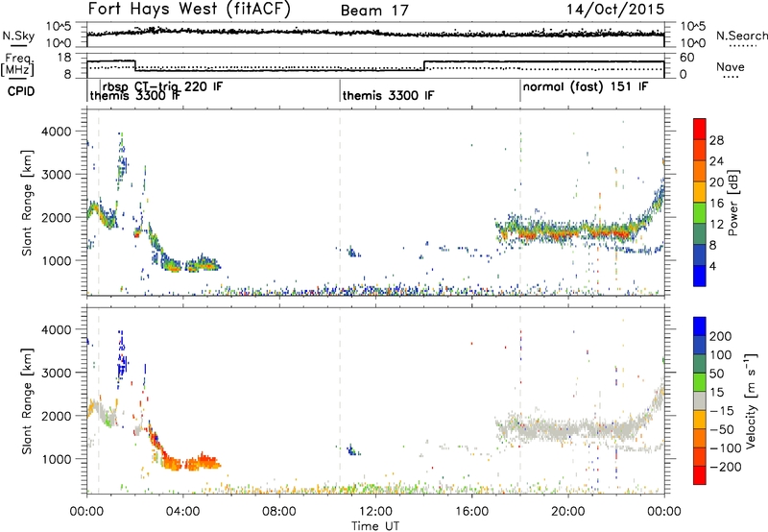
Task: Click the dashed CPID marker line at 18:00 in power panel
Action: [x=520, y=203]
